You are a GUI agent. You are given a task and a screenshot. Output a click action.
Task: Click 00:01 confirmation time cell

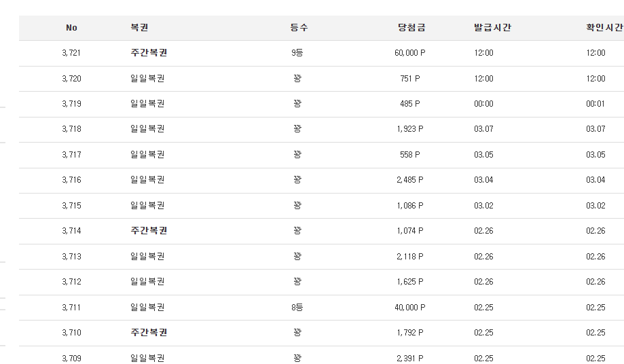(x=595, y=104)
